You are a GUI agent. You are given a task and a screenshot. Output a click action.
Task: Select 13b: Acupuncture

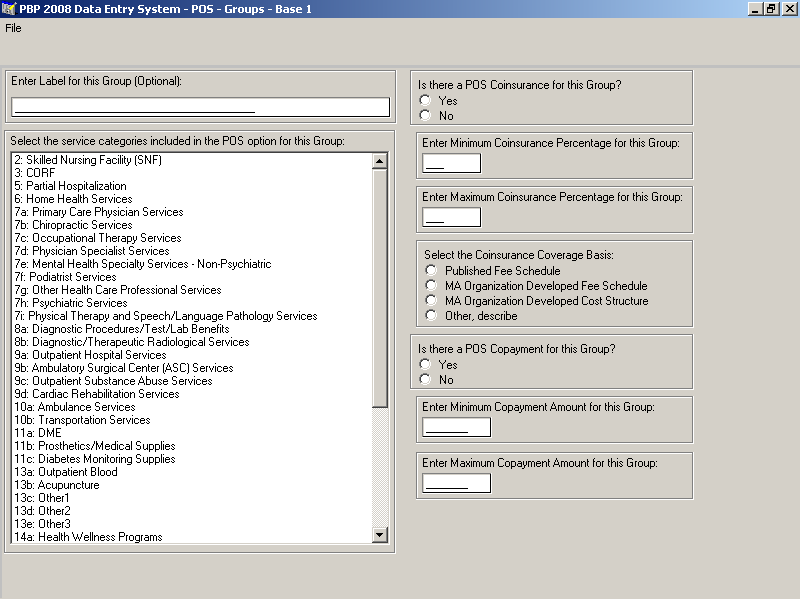pyautogui.click(x=192, y=485)
